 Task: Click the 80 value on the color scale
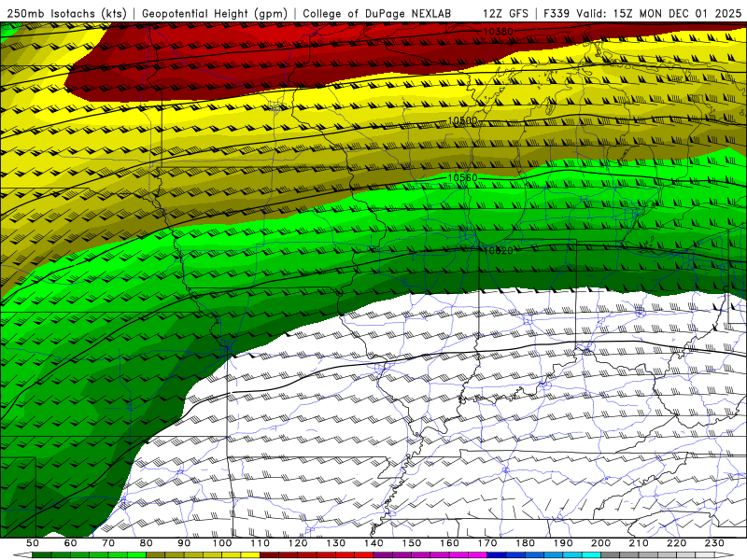point(147,543)
